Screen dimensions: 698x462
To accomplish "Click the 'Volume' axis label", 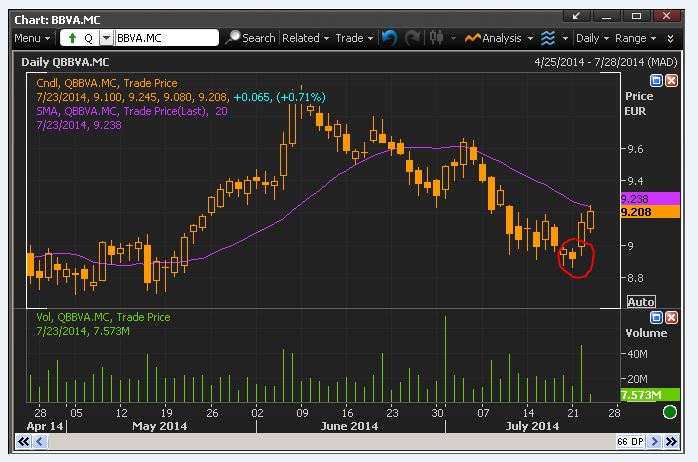I will pyautogui.click(x=646, y=333).
